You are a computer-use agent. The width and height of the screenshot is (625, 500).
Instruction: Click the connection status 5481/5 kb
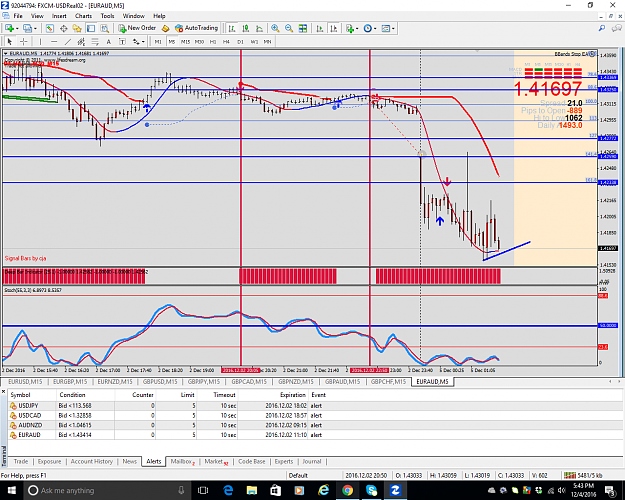pyautogui.click(x=585, y=475)
